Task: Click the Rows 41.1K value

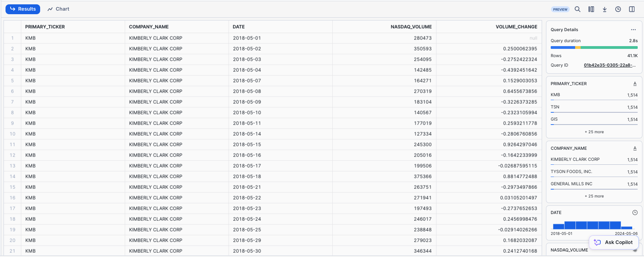Action: click(x=633, y=56)
